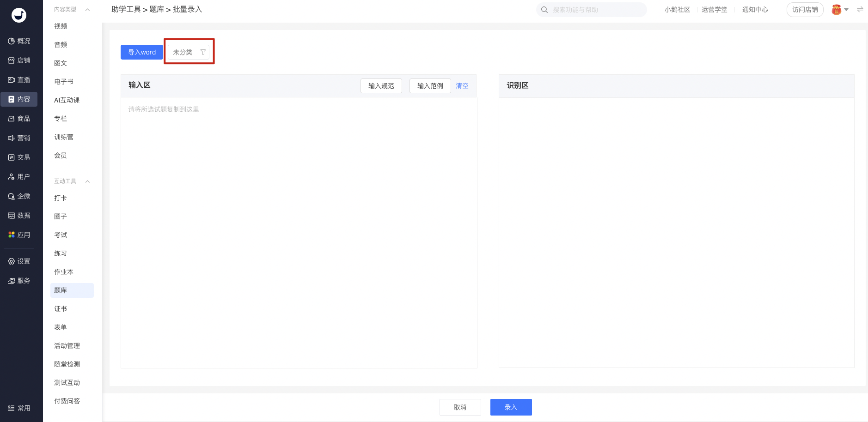Click the user avatar icon at top right
The height and width of the screenshot is (422, 868).
[x=836, y=10]
